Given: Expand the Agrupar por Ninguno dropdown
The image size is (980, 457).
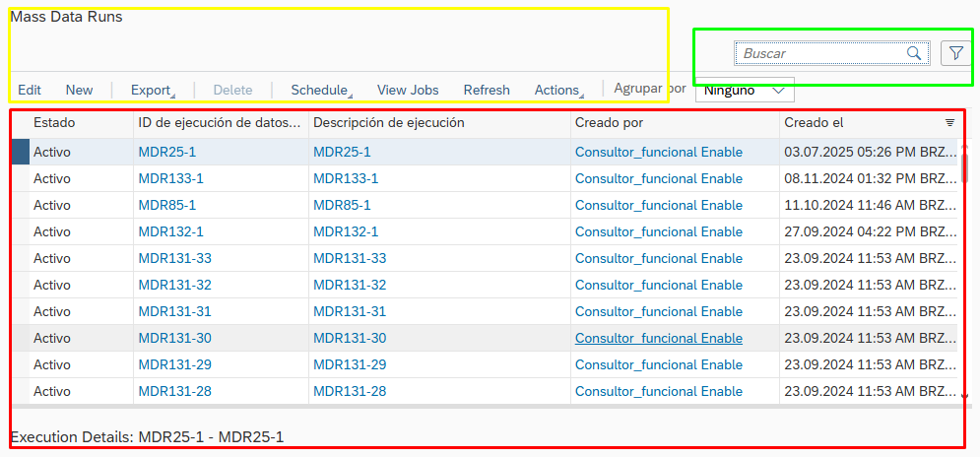Looking at the screenshot, I should click(745, 91).
